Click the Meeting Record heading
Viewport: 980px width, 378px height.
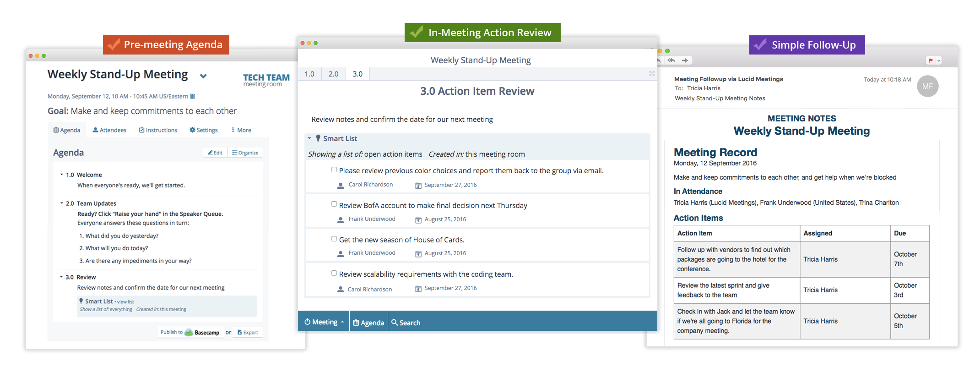point(715,152)
